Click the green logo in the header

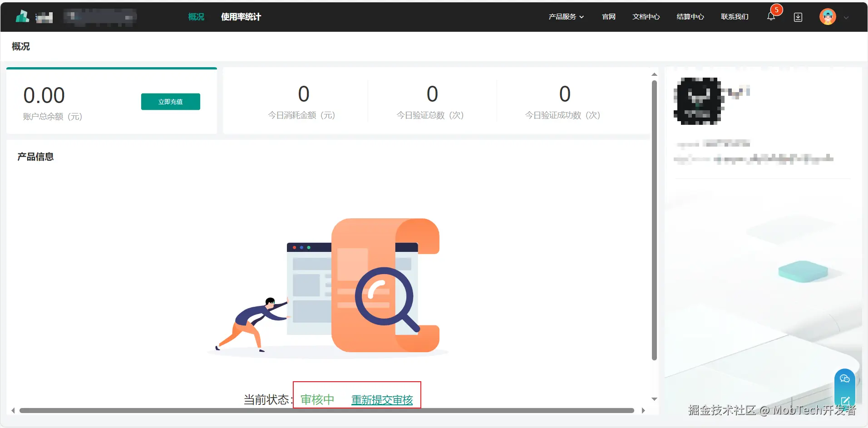pyautogui.click(x=22, y=17)
